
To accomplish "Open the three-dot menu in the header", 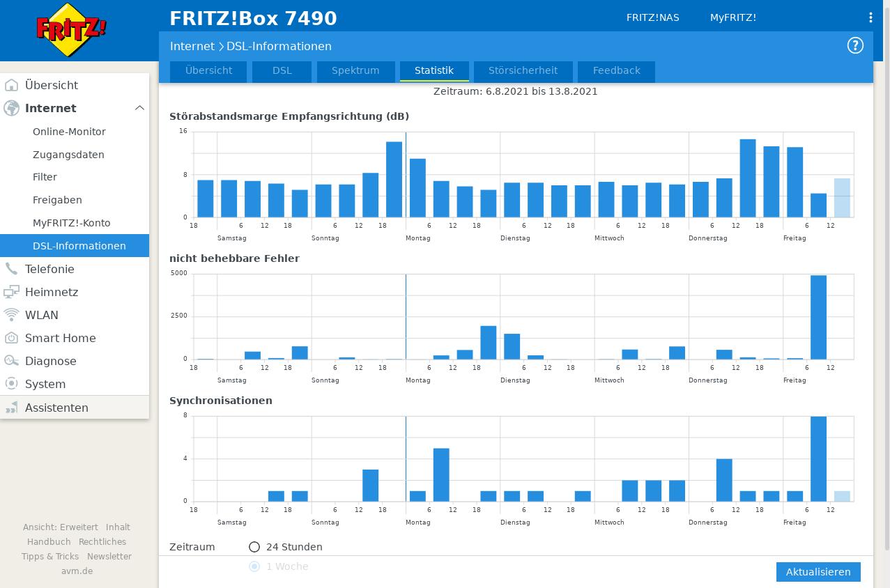I will click(x=870, y=17).
